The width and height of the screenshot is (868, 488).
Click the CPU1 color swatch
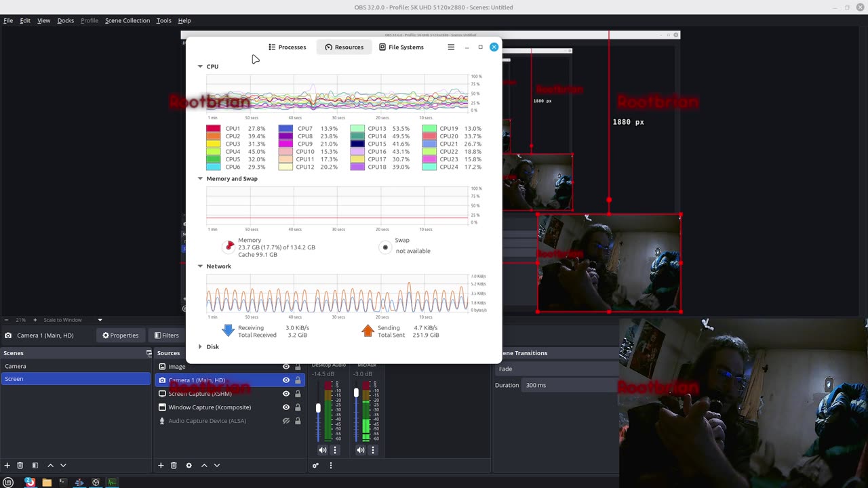pyautogui.click(x=213, y=128)
